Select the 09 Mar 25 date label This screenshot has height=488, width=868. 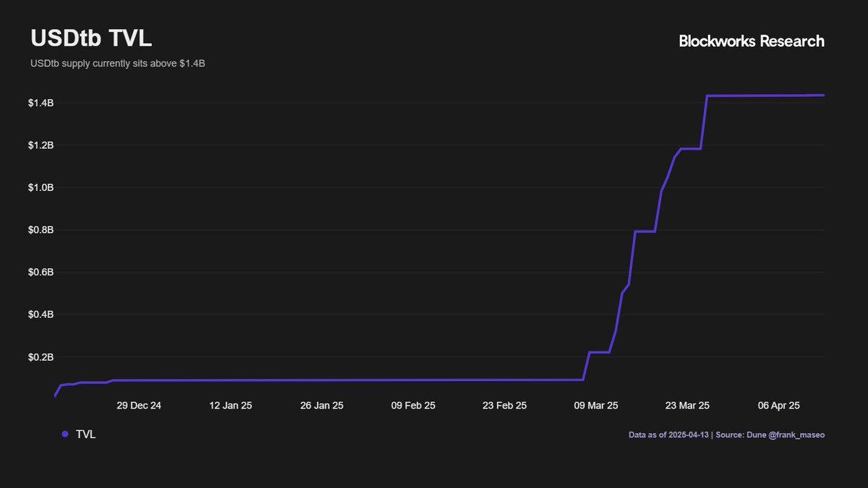pos(597,406)
